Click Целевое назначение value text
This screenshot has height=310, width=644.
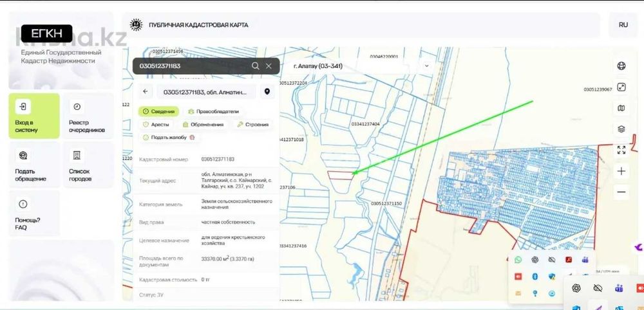(233, 241)
